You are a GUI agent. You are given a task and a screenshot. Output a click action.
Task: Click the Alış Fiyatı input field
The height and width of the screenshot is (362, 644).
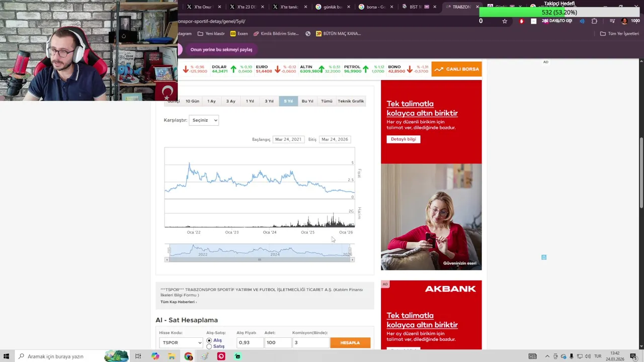coord(250,343)
